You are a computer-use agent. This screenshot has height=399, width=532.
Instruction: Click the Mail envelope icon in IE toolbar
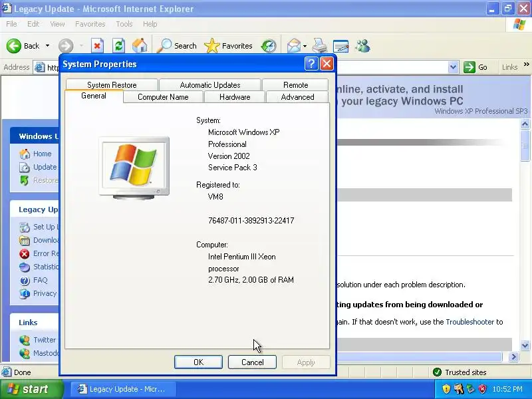(294, 46)
